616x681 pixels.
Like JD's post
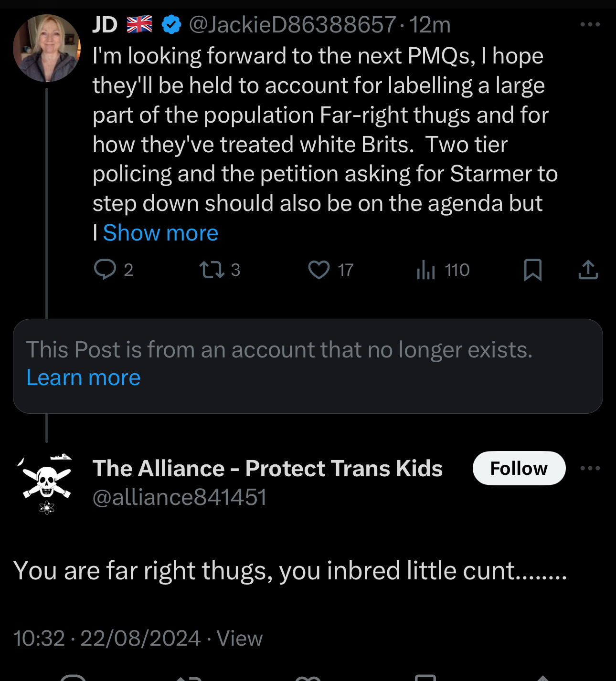(x=319, y=270)
